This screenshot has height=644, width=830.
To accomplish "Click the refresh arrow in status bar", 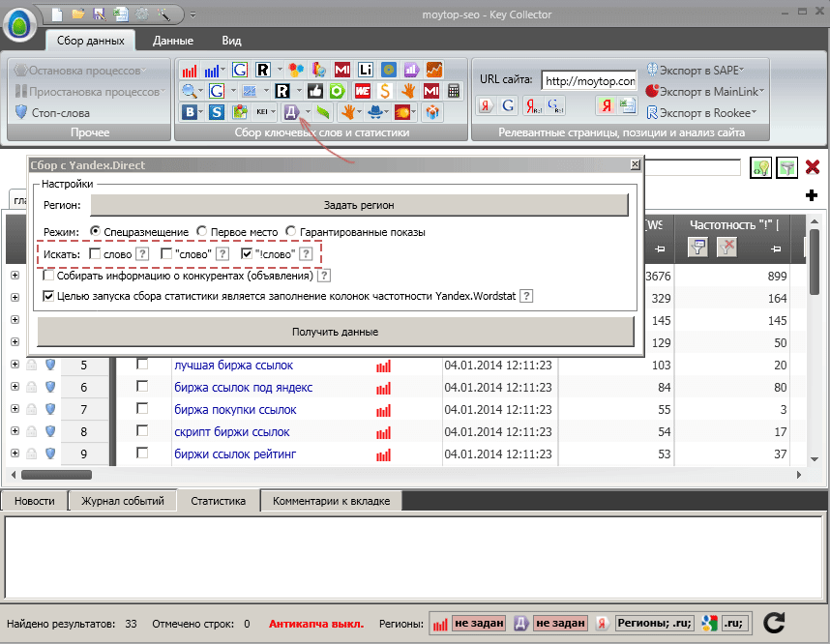I will click(x=774, y=623).
